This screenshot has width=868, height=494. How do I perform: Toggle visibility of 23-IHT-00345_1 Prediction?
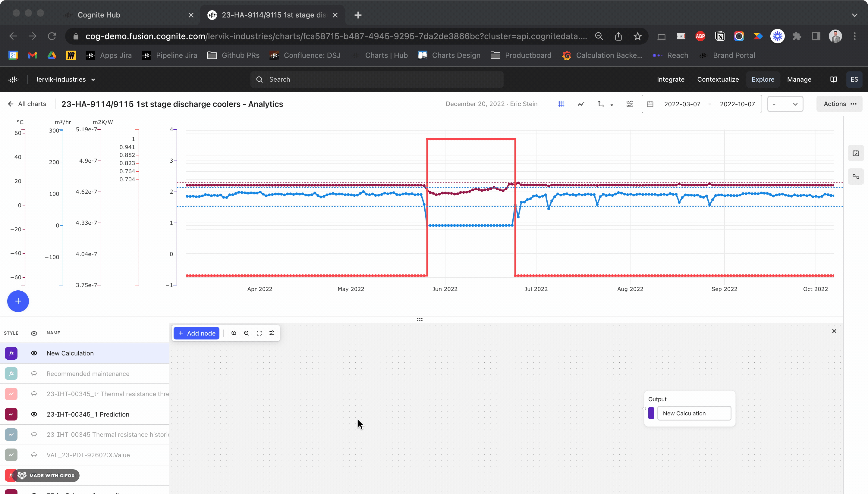click(x=33, y=414)
